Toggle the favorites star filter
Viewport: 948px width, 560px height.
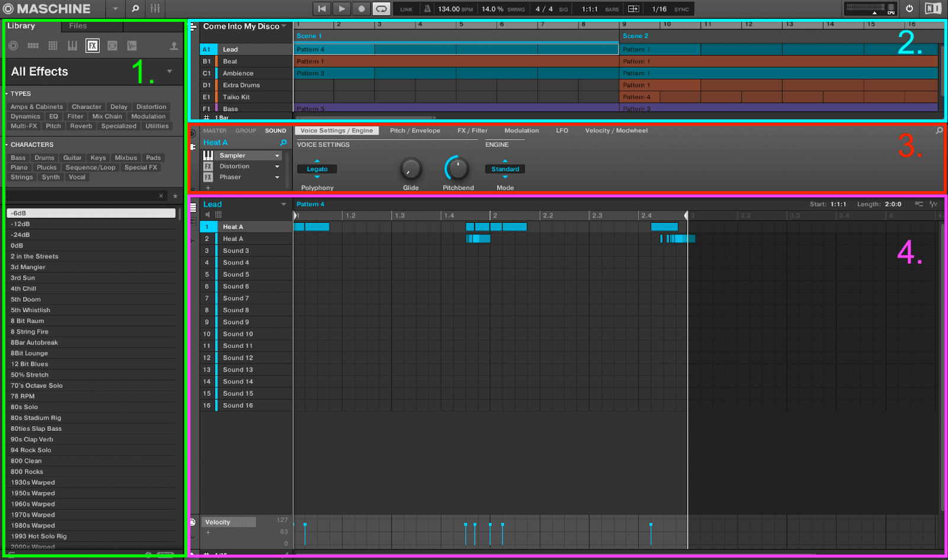pyautogui.click(x=175, y=196)
